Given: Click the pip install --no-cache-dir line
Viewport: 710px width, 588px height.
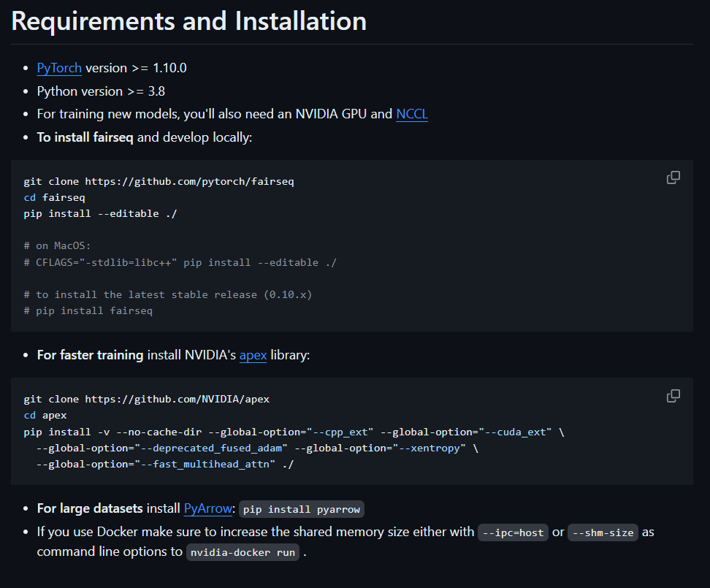Looking at the screenshot, I should 294,432.
